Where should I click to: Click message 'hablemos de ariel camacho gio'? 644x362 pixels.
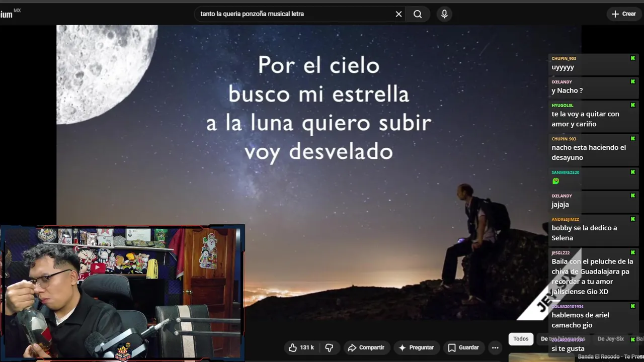(x=580, y=320)
